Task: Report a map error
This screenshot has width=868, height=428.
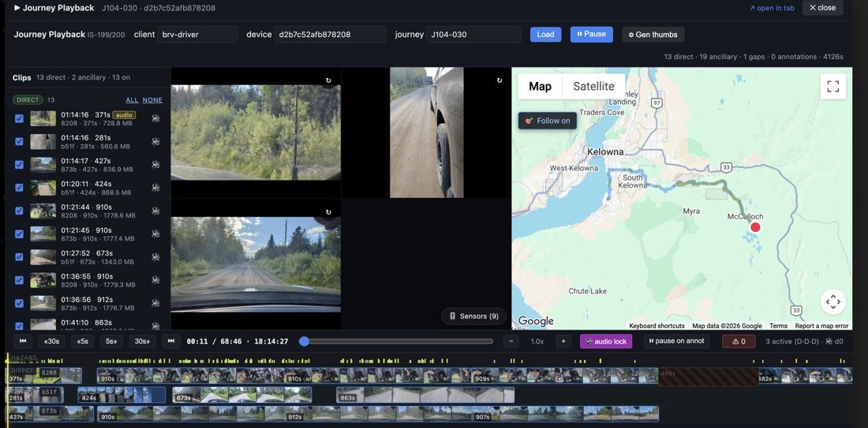Action: (x=821, y=326)
